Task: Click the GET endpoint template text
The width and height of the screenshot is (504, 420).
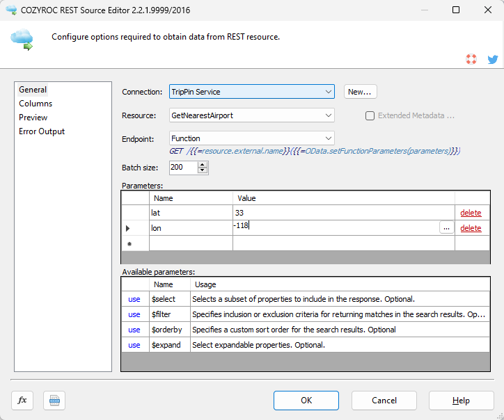Action: tap(315, 151)
